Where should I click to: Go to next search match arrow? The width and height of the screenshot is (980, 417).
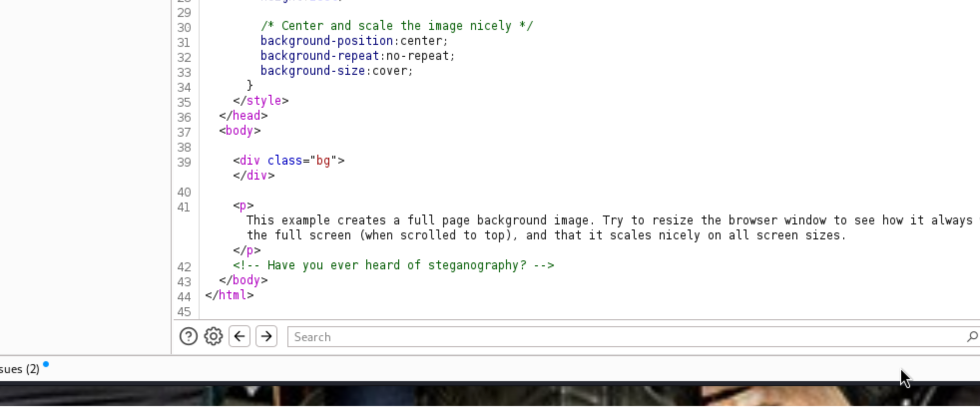click(266, 337)
